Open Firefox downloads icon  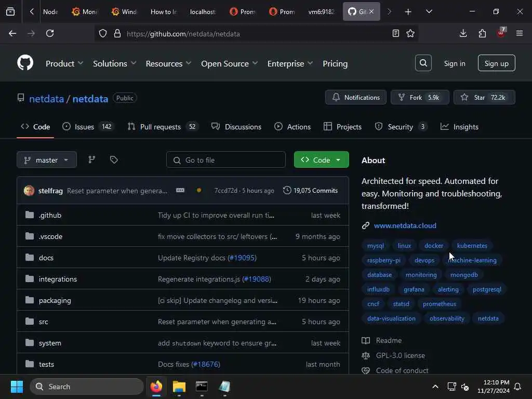coord(463,33)
